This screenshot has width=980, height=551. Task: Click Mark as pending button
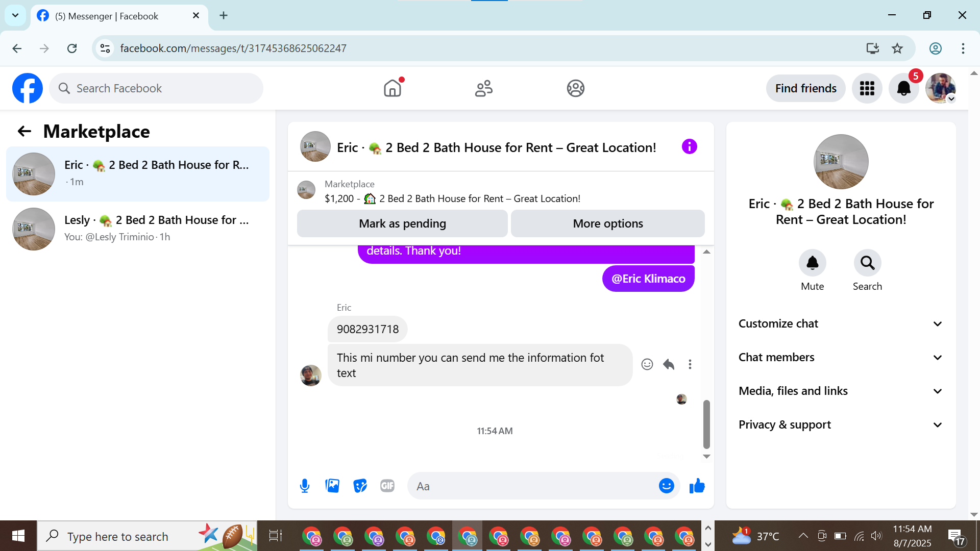[402, 223]
